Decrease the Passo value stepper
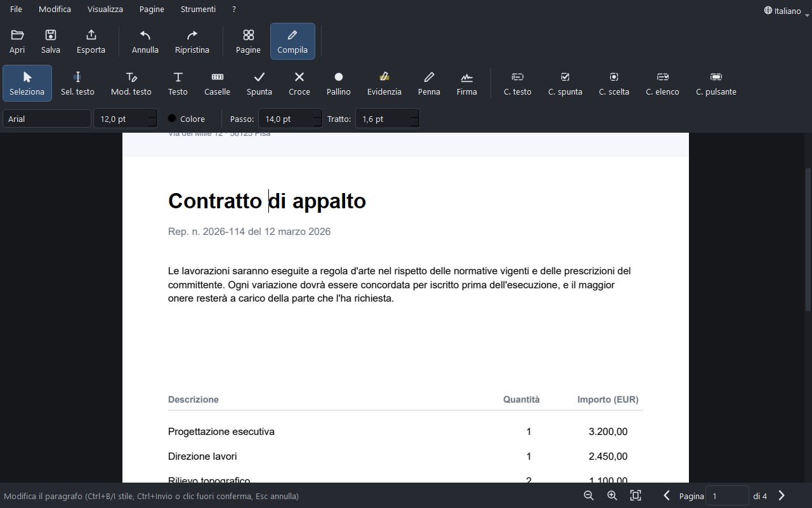 [x=318, y=123]
